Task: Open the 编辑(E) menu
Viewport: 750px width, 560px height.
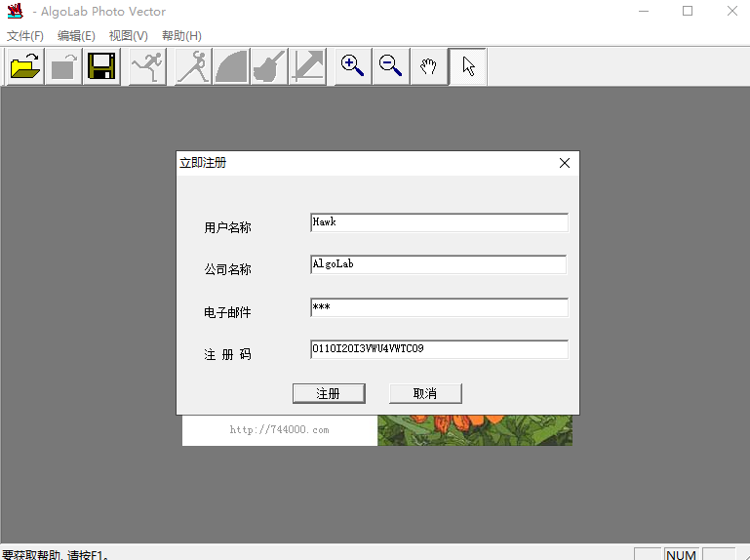Action: (x=76, y=36)
